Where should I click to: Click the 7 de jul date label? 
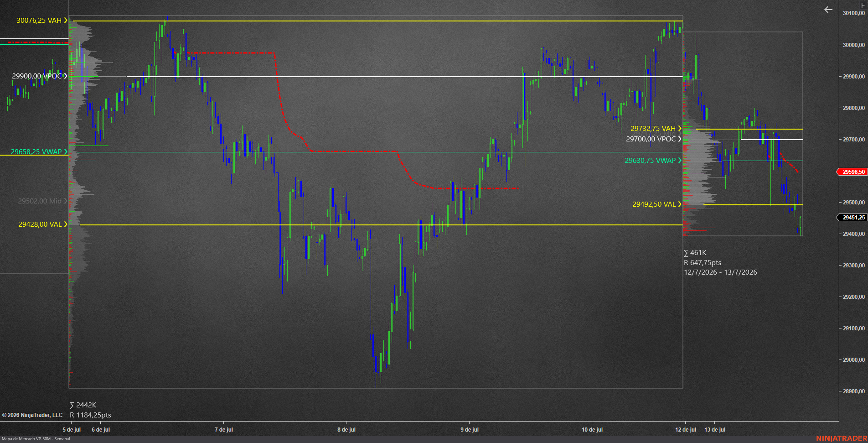tap(224, 430)
